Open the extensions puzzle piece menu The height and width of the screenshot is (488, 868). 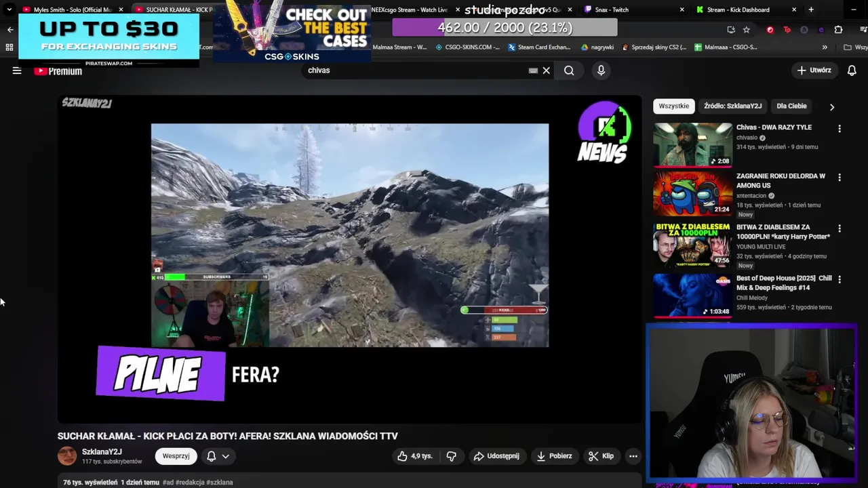pyautogui.click(x=838, y=30)
